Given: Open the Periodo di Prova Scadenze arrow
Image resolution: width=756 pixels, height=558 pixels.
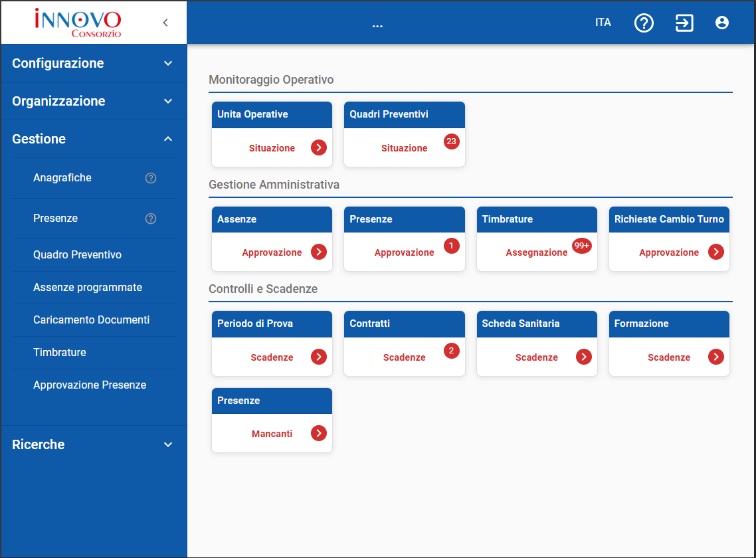Looking at the screenshot, I should (318, 357).
